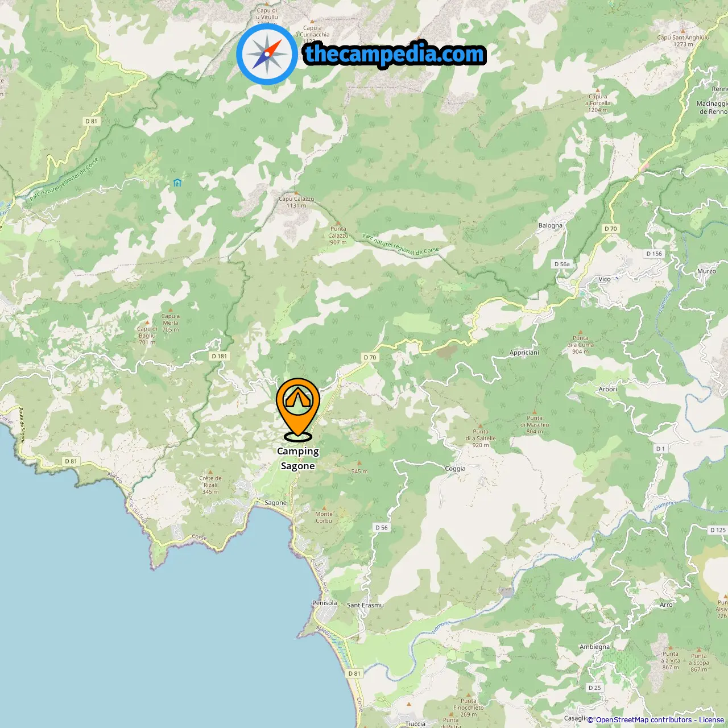Click the Balogna village label
This screenshot has width=728, height=728.
(550, 226)
